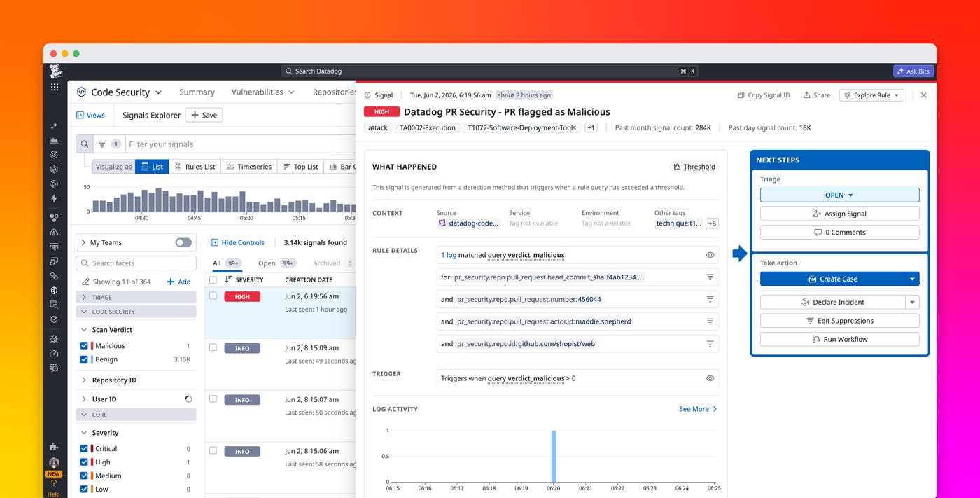Click the Create Case button
The width and height of the screenshot is (980, 498).
coord(833,279)
